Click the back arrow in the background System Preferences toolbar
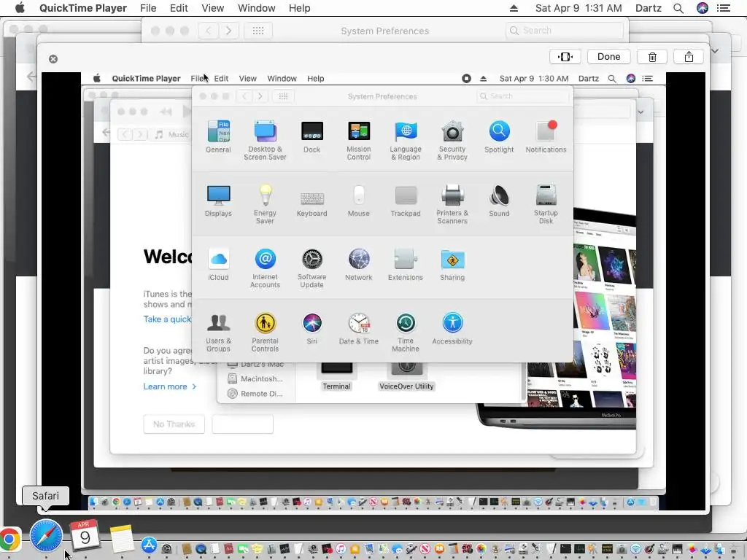747x560 pixels. 209,31
